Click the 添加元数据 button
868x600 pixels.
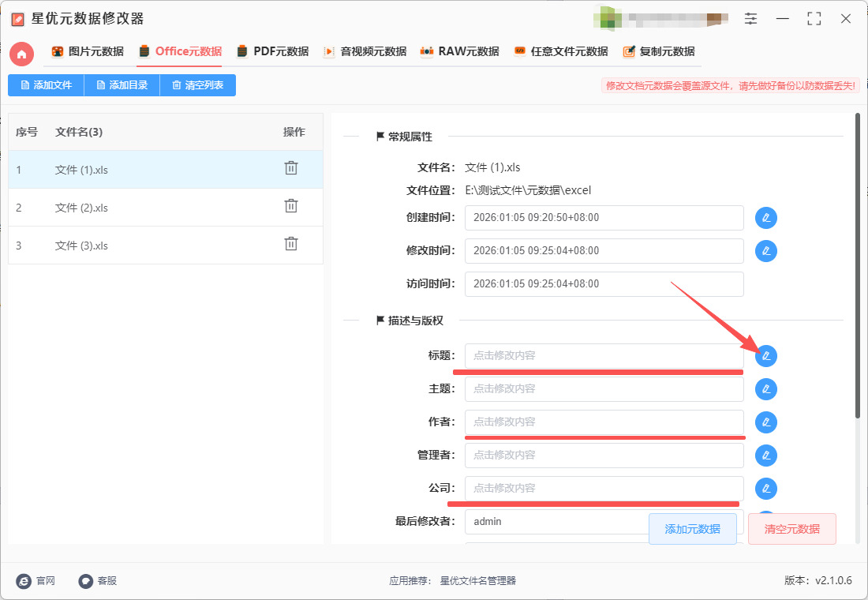tap(693, 529)
